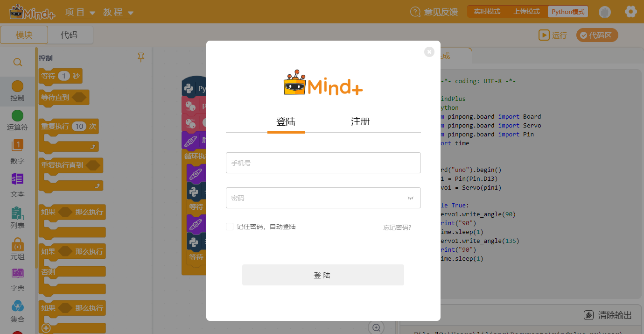
Task: Switch to the 登陆 tab
Action: (286, 122)
